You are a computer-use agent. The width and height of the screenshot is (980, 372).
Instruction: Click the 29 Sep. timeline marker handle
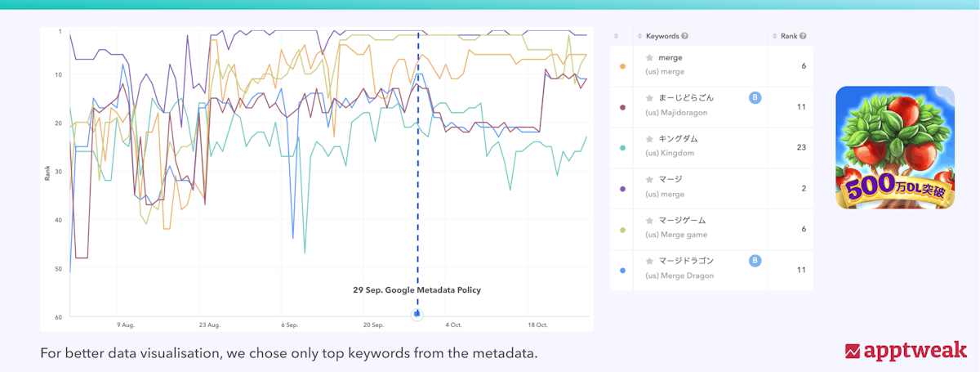coord(417,313)
